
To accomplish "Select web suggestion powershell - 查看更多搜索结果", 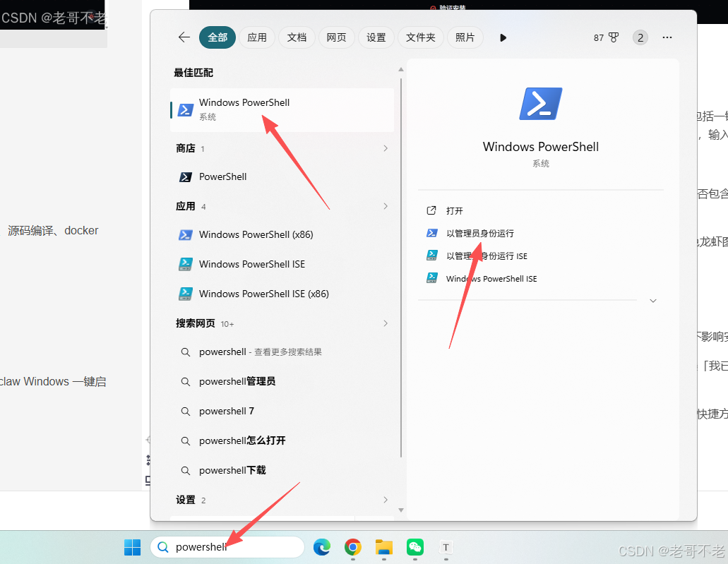I will coord(282,352).
